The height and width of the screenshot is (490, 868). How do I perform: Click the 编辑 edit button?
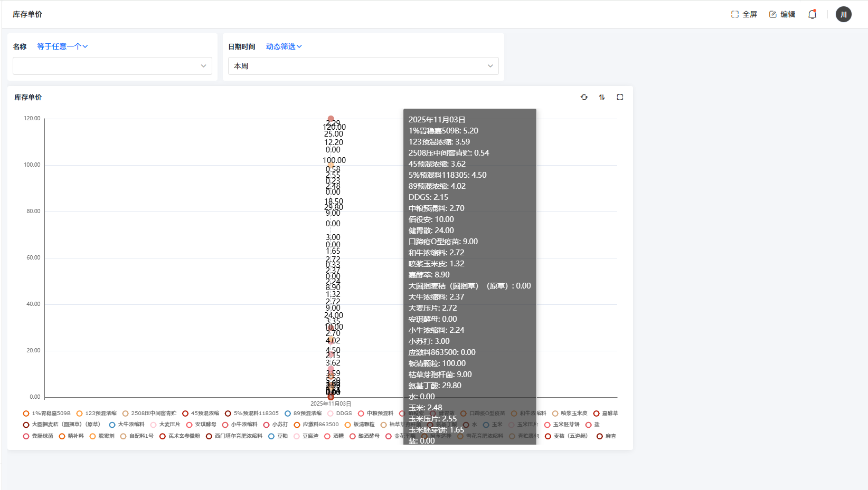click(782, 14)
